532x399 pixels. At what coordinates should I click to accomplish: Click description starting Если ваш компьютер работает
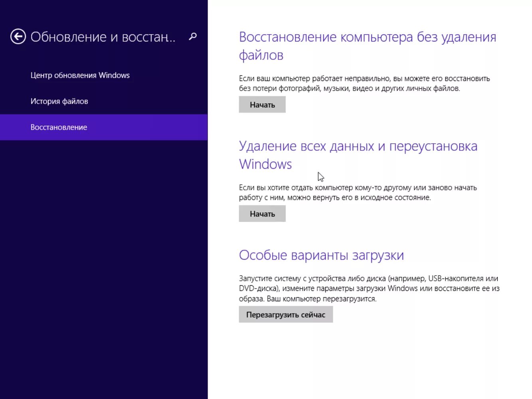tap(364, 83)
